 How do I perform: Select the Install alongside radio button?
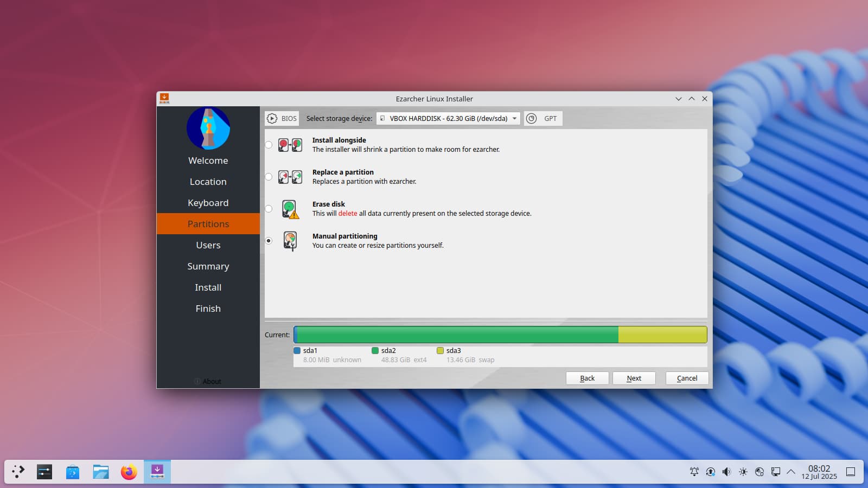click(269, 145)
